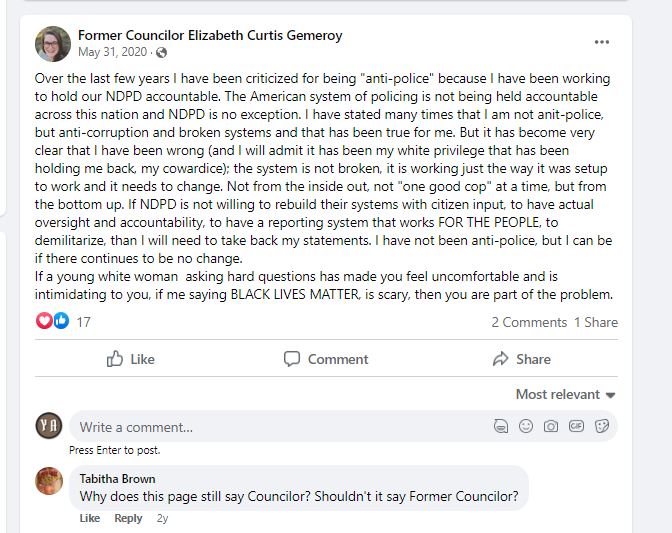
Task: Focus the Write a comment field
Action: click(x=279, y=427)
